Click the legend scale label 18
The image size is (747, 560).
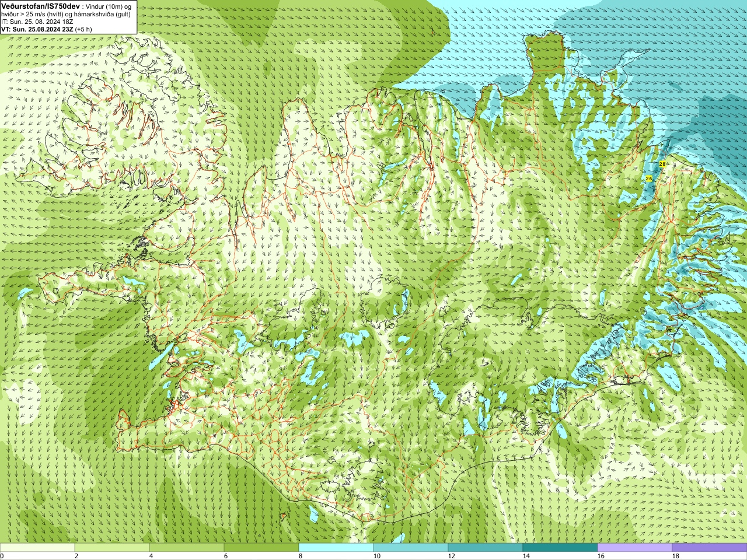click(x=676, y=556)
